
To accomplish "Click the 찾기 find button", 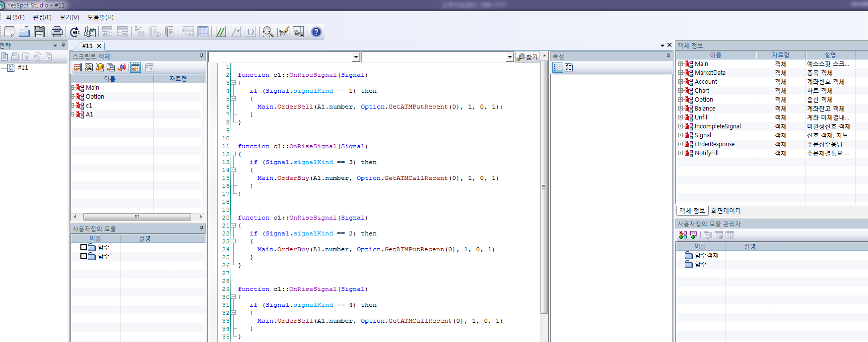I will point(528,57).
